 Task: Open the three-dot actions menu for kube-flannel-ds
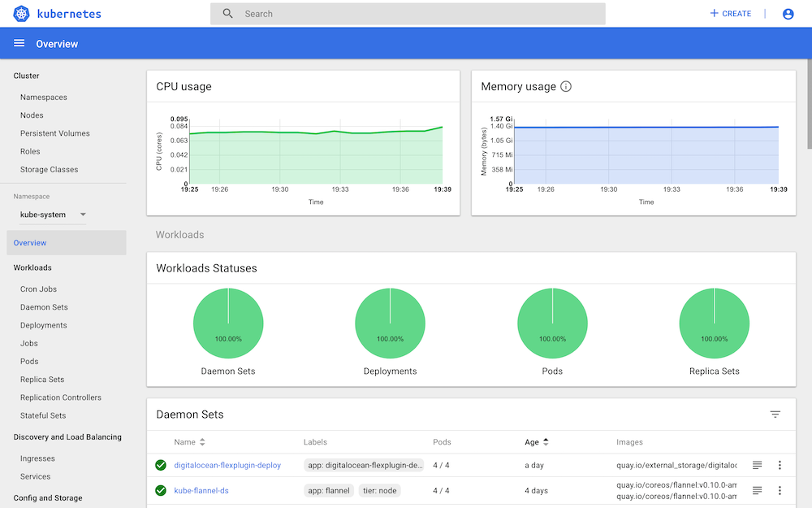780,490
